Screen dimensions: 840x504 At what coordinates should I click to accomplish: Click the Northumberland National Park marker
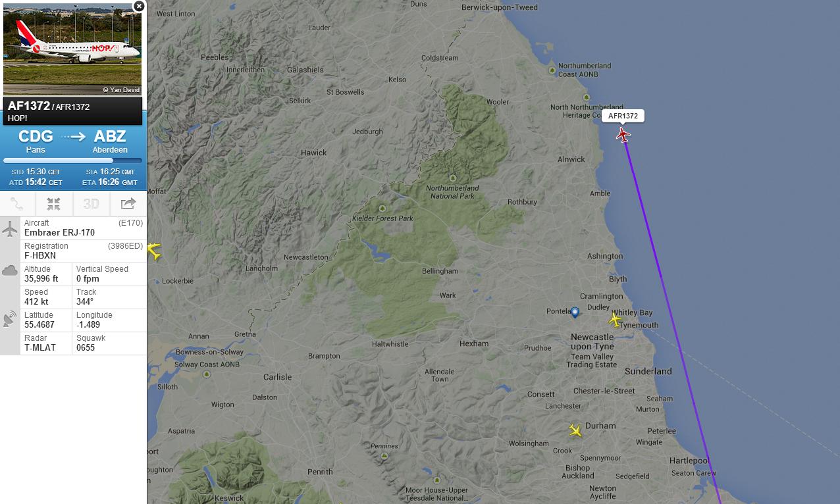point(452,178)
